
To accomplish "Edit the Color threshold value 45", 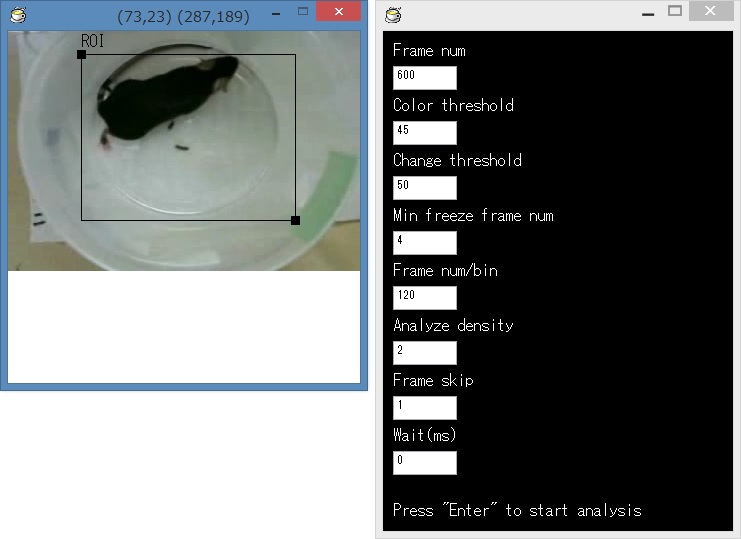I will tap(425, 133).
